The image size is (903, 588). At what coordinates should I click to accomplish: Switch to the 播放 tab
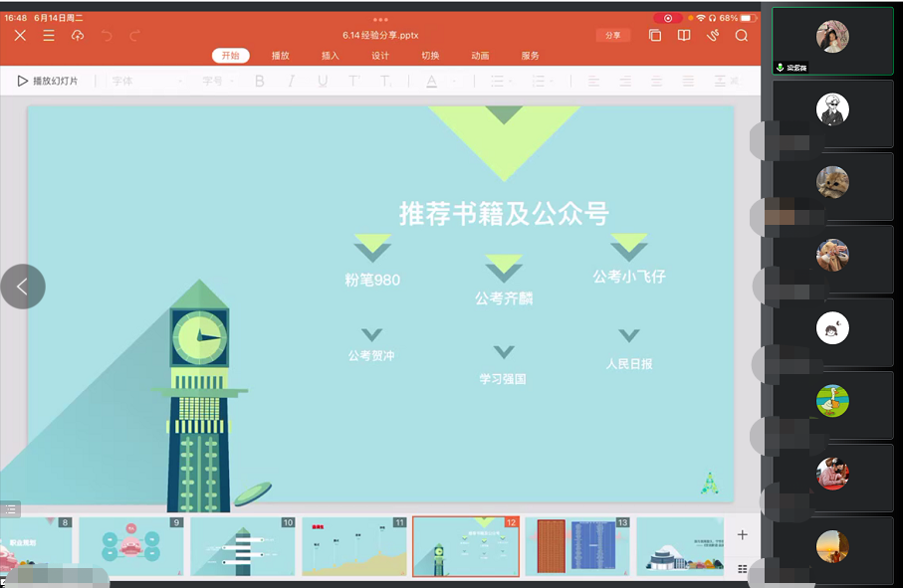point(281,56)
